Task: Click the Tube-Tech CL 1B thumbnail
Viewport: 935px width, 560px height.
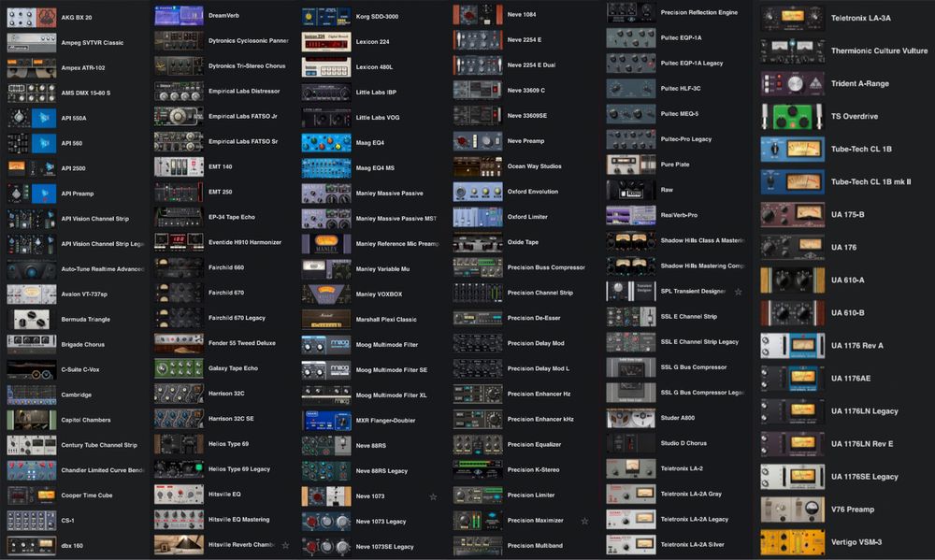Action: (x=793, y=149)
